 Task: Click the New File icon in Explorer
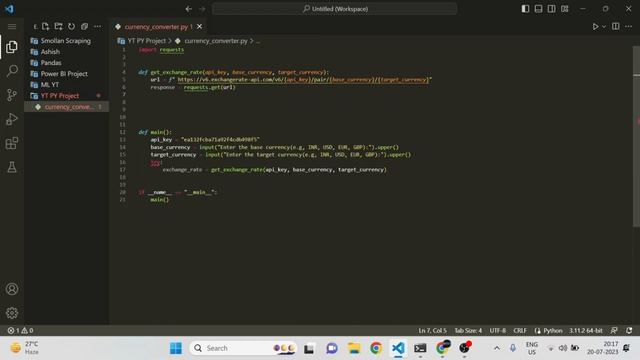[x=45, y=27]
